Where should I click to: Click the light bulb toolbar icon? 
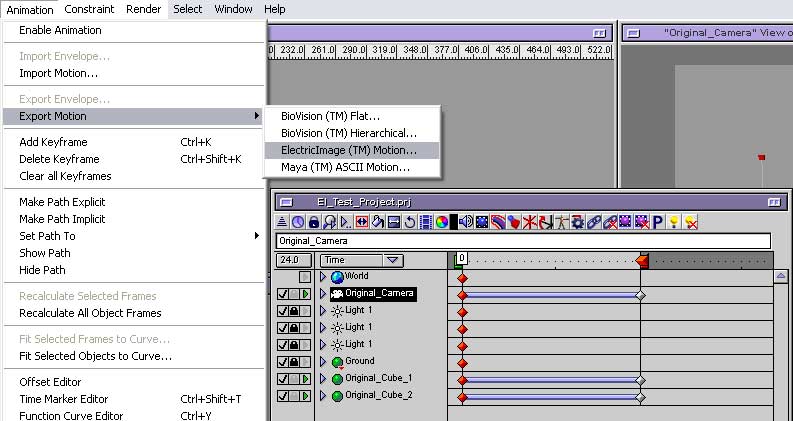(x=674, y=221)
